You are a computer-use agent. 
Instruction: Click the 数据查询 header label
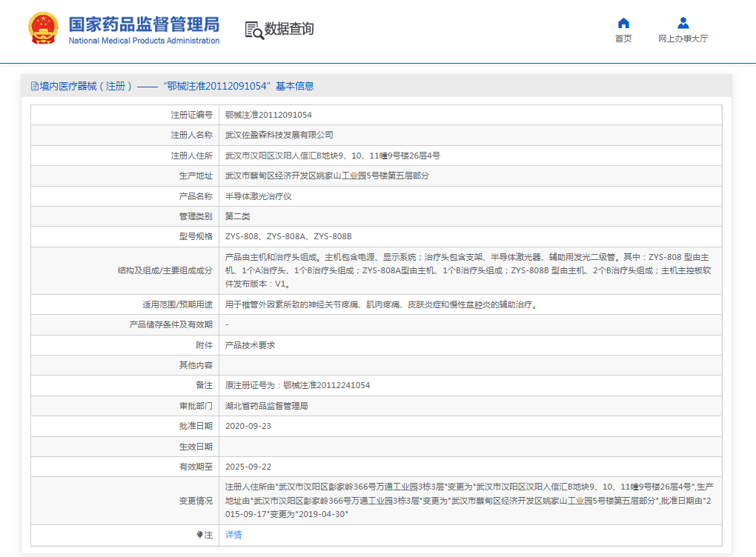tap(288, 30)
